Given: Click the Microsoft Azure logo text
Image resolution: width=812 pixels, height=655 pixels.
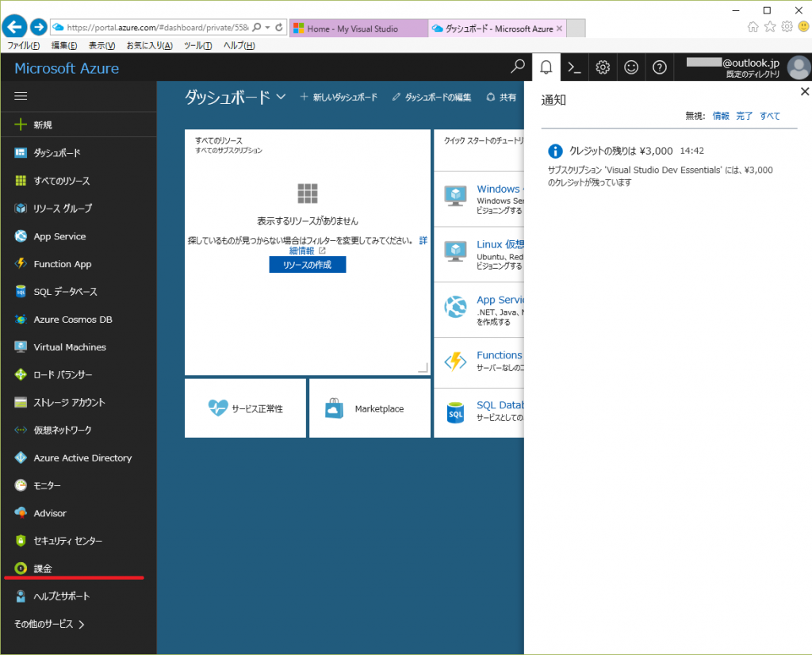Looking at the screenshot, I should (x=67, y=68).
